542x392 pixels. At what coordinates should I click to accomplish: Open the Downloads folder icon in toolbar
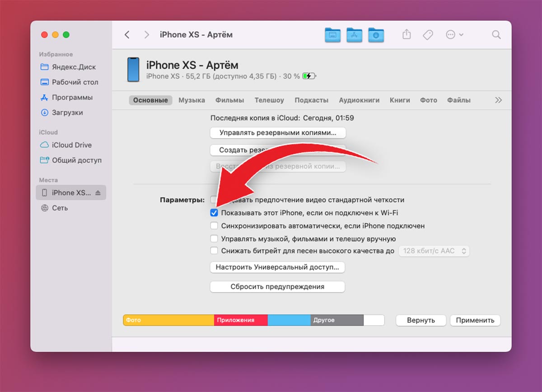pos(376,35)
